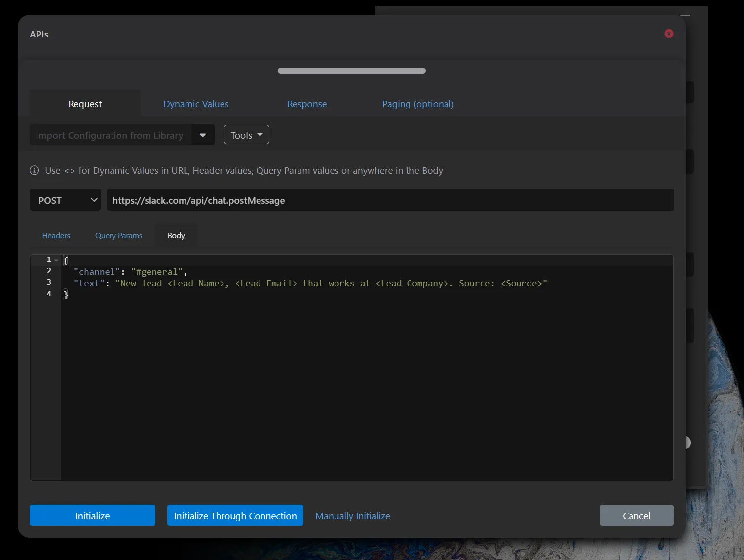
Task: Click the <Source> placeholder in the body
Action: pos(521,283)
